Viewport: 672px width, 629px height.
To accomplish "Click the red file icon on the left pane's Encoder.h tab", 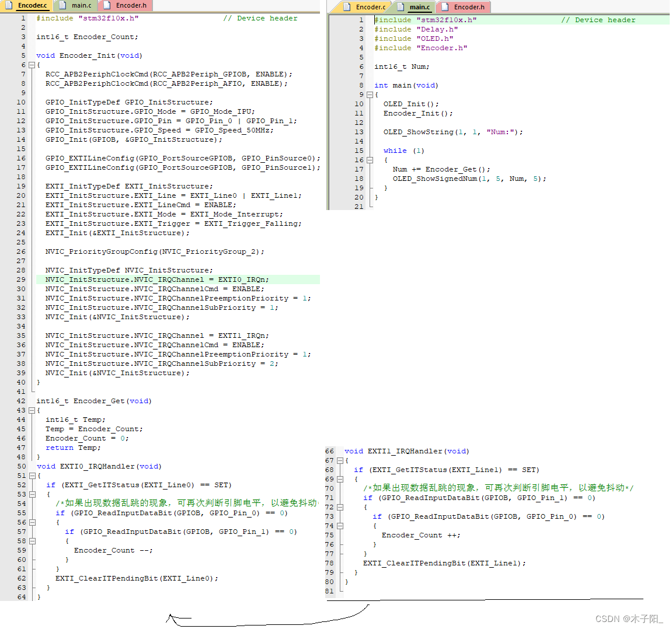I will [x=106, y=5].
